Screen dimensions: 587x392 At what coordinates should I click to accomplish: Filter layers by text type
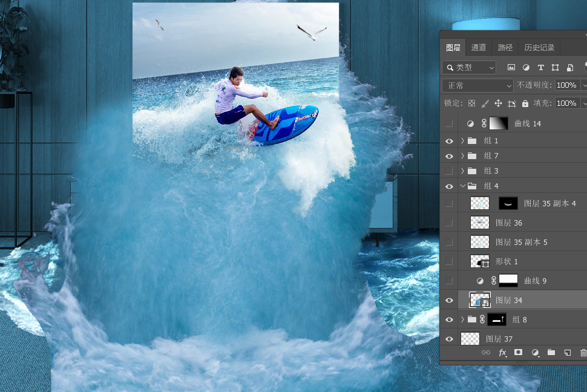point(540,67)
